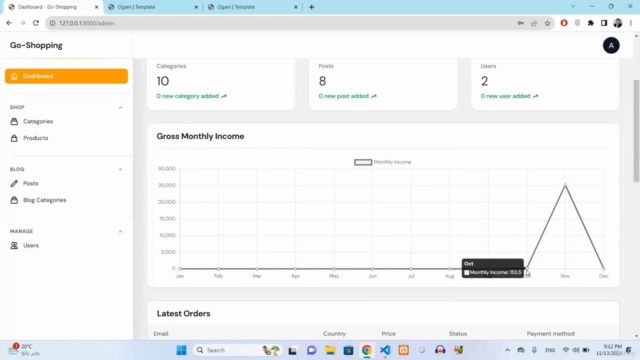Click the Blog Categories bag icon
The width and height of the screenshot is (640, 360).
tap(14, 200)
